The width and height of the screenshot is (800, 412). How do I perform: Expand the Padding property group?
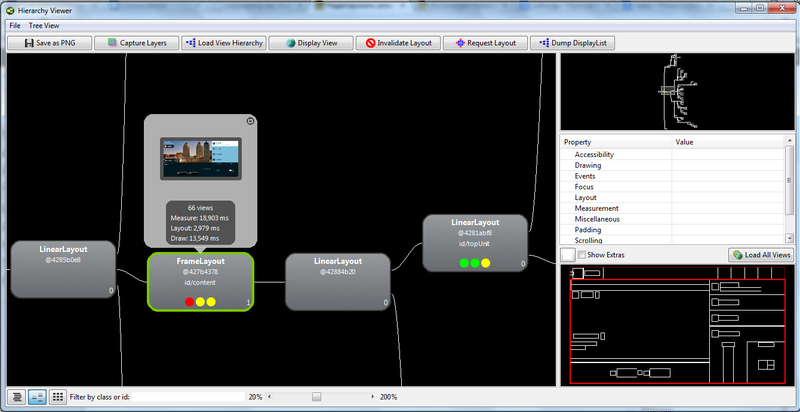point(588,229)
